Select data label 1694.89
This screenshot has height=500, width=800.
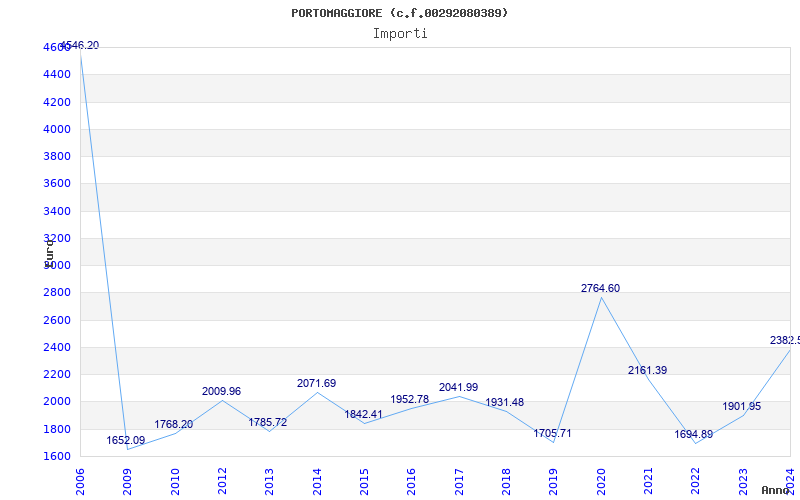(693, 435)
